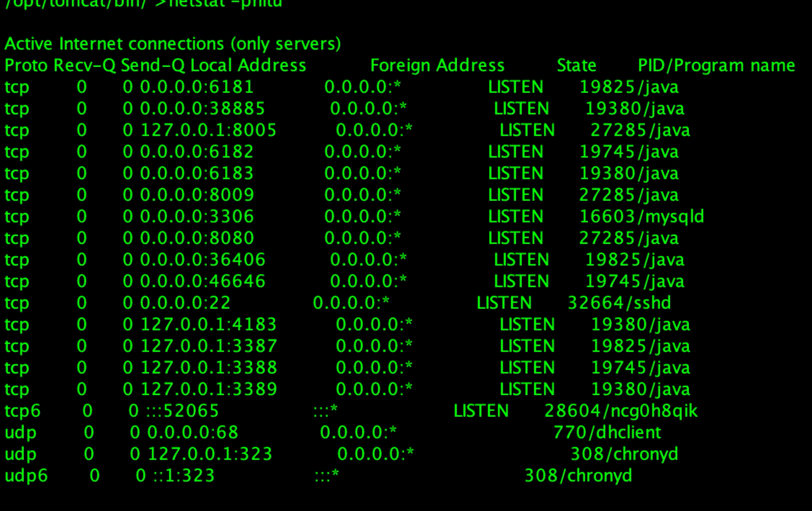812x511 pixels.
Task: Click local address 0.0.0.0:22
Action: point(185,303)
